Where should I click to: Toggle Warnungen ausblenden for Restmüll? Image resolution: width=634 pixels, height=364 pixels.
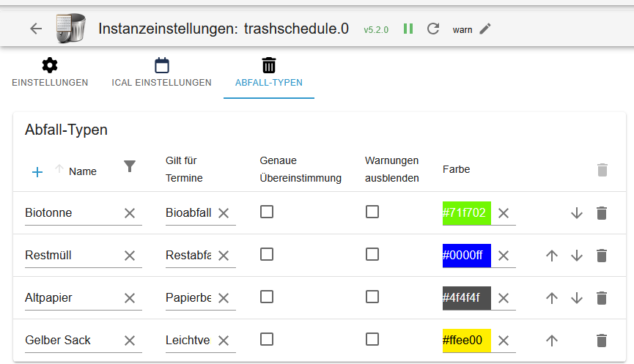pos(372,254)
